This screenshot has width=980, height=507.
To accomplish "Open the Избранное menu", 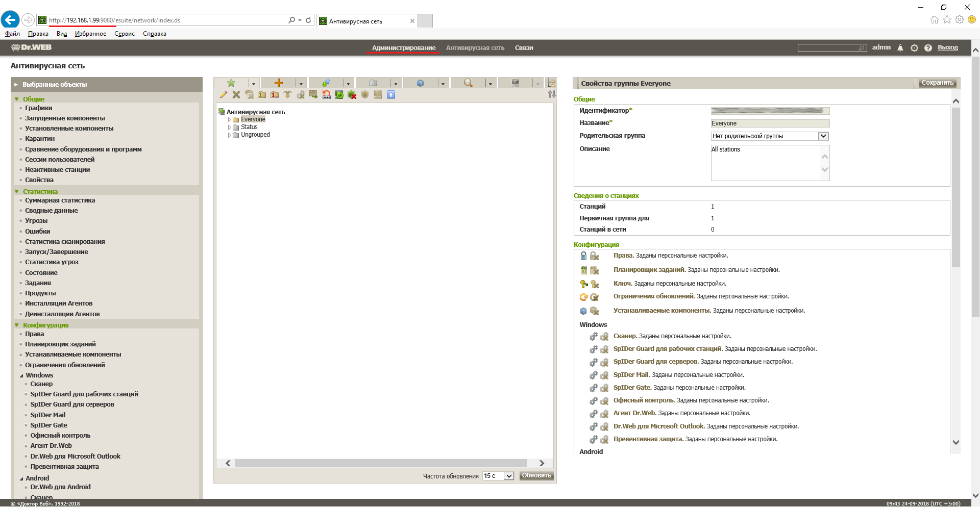I will point(90,34).
